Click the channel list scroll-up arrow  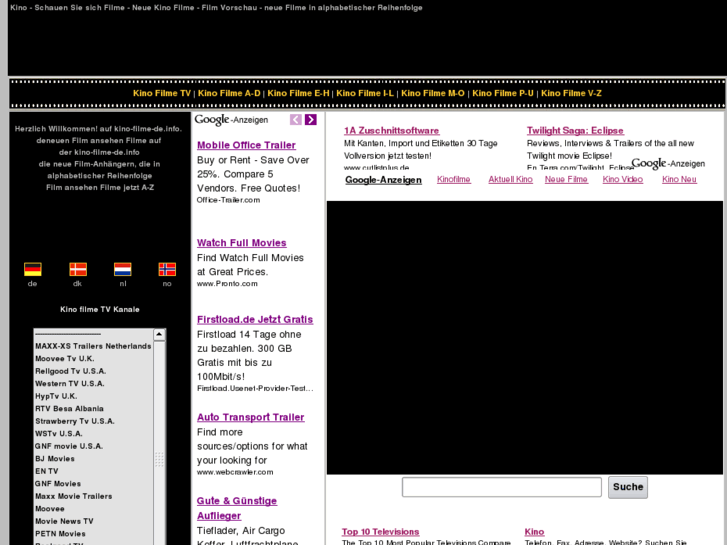tap(159, 334)
